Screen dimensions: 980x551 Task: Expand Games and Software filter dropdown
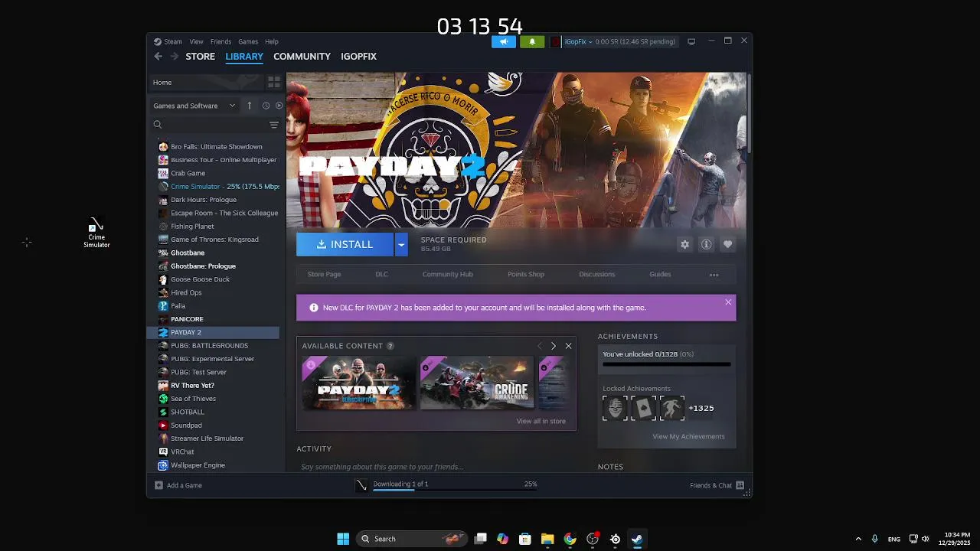click(194, 106)
